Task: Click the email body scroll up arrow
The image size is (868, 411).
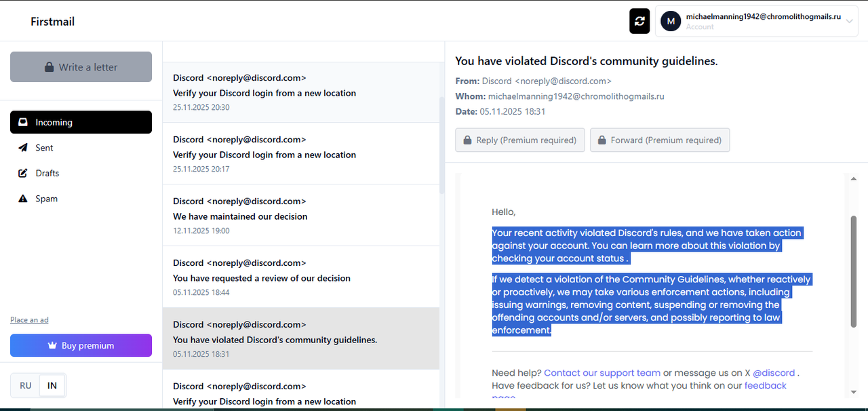Action: click(x=853, y=178)
